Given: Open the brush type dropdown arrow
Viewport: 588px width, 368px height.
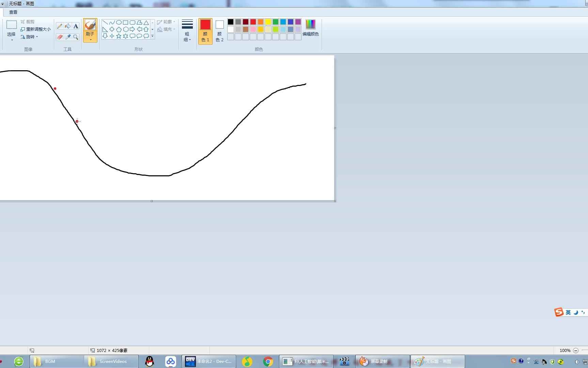Looking at the screenshot, I should tap(90, 40).
